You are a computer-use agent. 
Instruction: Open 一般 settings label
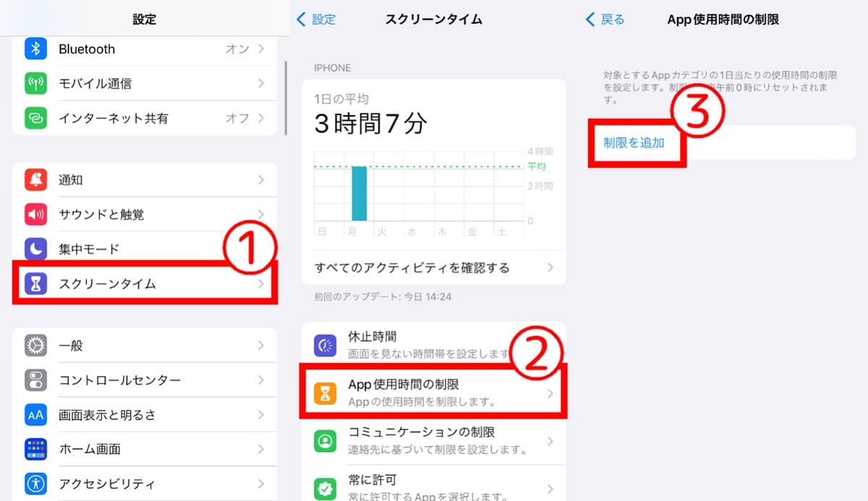70,346
